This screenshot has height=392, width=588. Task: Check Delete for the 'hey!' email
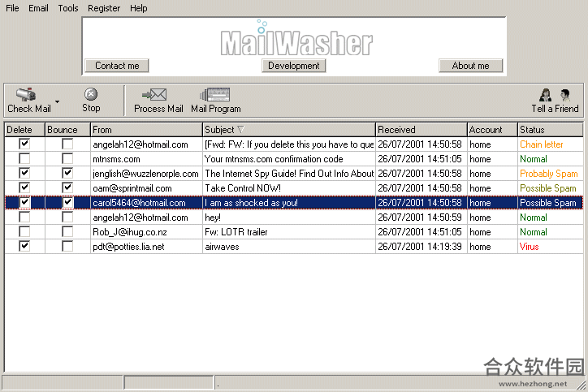pyautogui.click(x=24, y=217)
